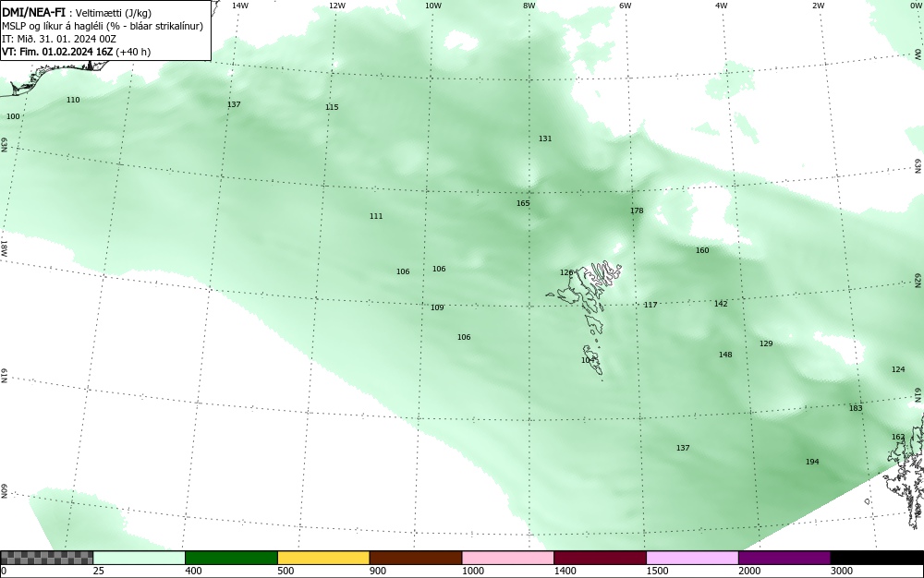Click the CAPE value 115
924x578 pixels.
[x=332, y=108]
